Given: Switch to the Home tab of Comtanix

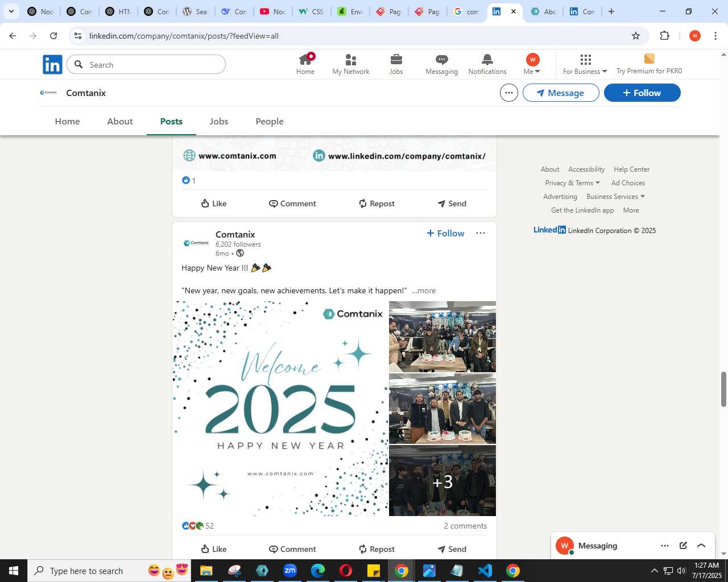Looking at the screenshot, I should (x=68, y=121).
